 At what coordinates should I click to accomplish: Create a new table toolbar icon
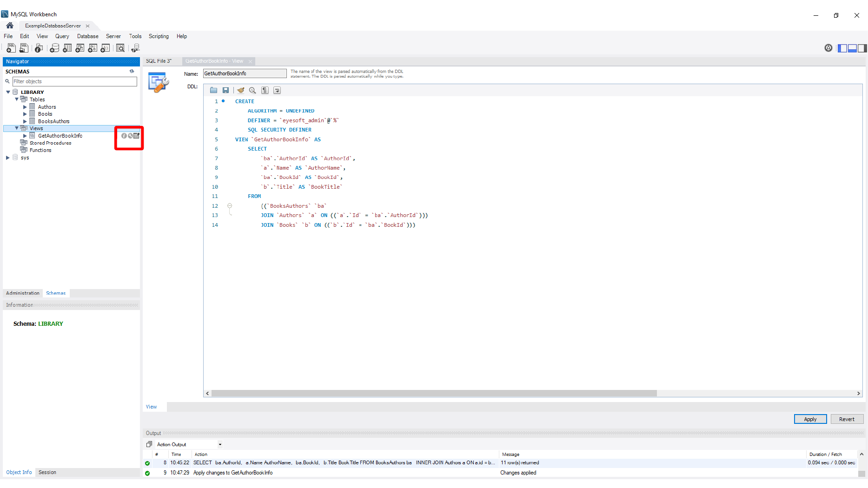click(x=67, y=48)
